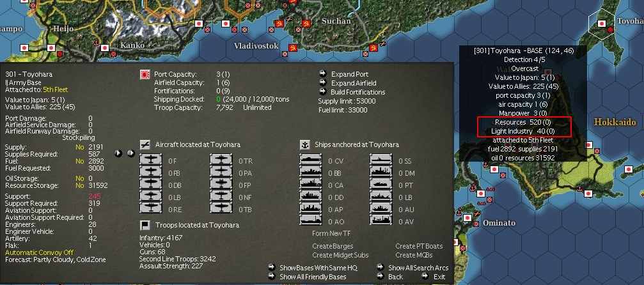Open the 5th Fleet headquarters link
The height and width of the screenshot is (285, 644).
point(56,89)
